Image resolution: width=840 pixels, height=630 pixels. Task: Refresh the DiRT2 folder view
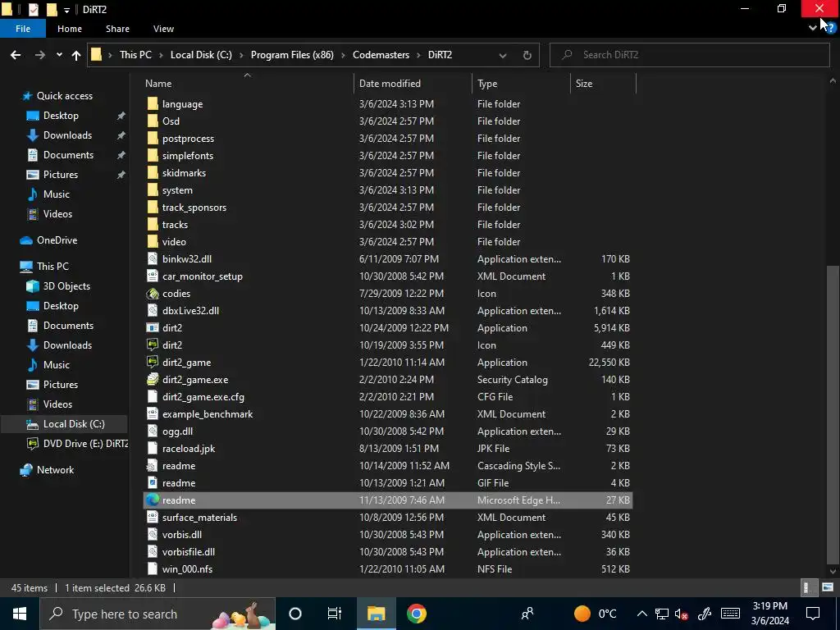[x=527, y=55]
